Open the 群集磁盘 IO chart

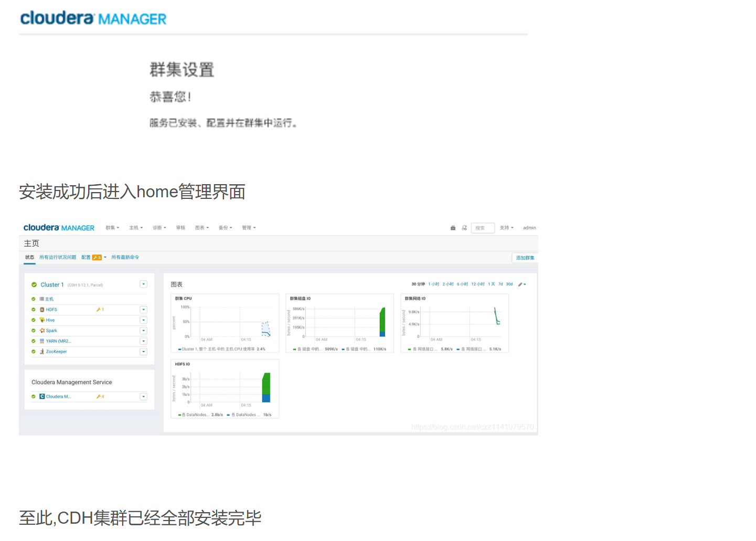[x=339, y=323]
